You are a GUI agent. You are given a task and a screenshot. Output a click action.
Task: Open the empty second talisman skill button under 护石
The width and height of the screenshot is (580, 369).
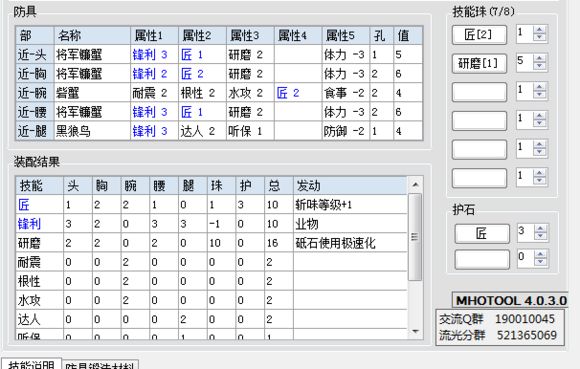tap(482, 259)
